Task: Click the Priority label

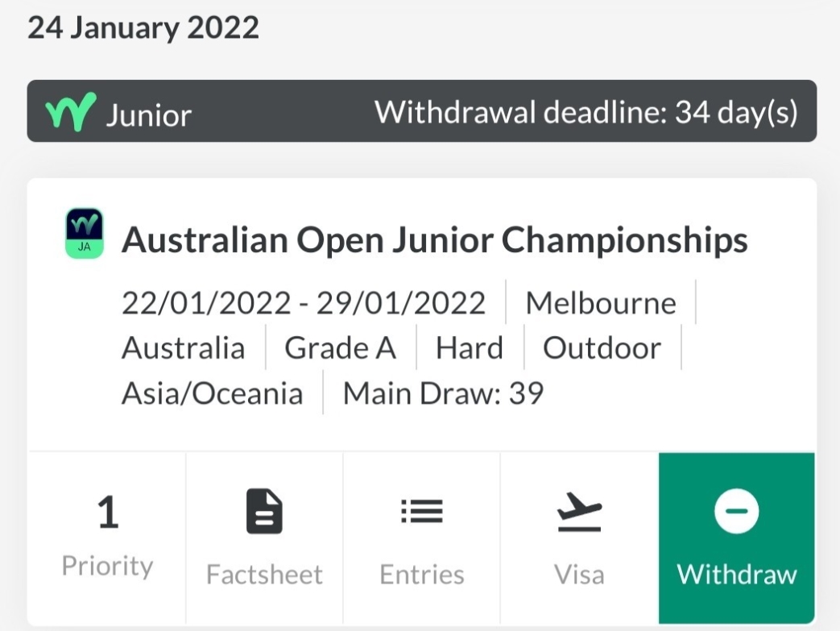Action: click(x=108, y=567)
